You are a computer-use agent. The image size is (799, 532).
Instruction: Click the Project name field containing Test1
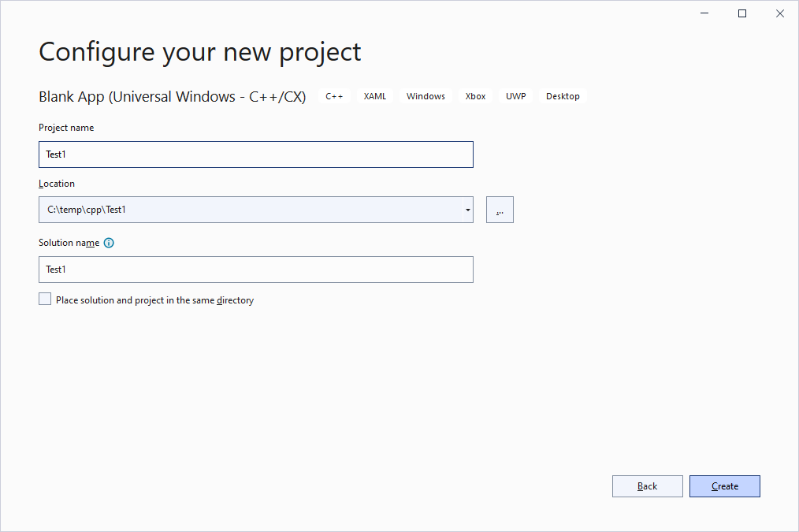pyautogui.click(x=256, y=154)
